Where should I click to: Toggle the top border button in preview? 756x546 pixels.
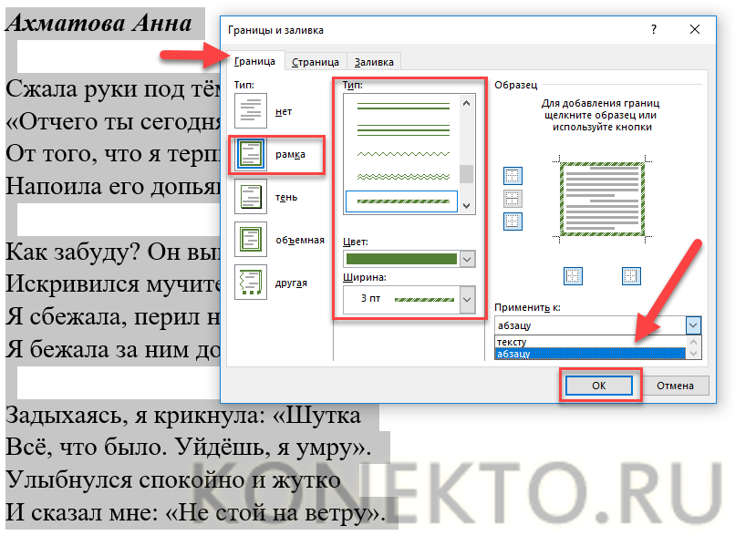point(513,176)
